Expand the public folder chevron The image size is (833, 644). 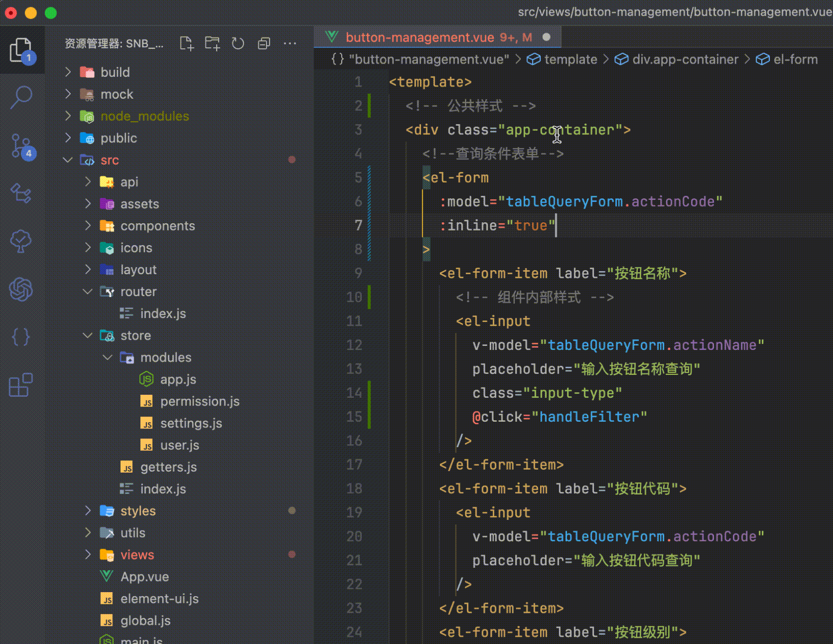click(68, 138)
